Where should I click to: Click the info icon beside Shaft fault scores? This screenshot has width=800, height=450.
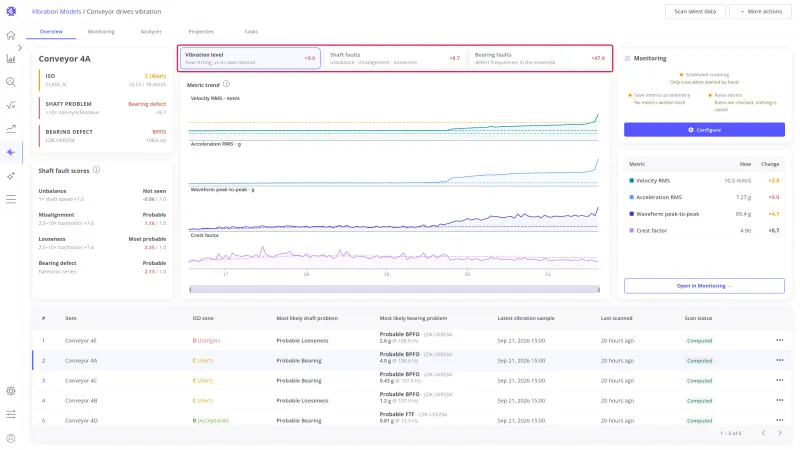coord(96,170)
